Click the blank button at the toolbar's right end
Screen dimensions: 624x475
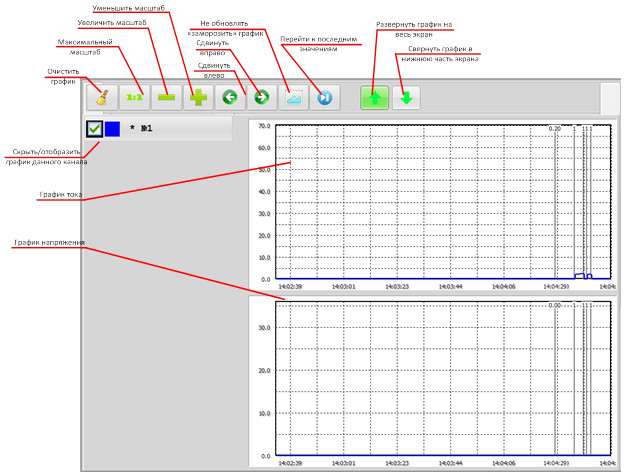pos(610,98)
